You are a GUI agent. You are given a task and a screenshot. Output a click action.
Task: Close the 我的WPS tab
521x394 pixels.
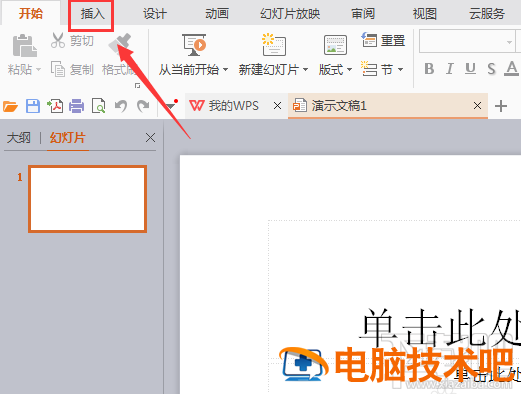tap(277, 106)
